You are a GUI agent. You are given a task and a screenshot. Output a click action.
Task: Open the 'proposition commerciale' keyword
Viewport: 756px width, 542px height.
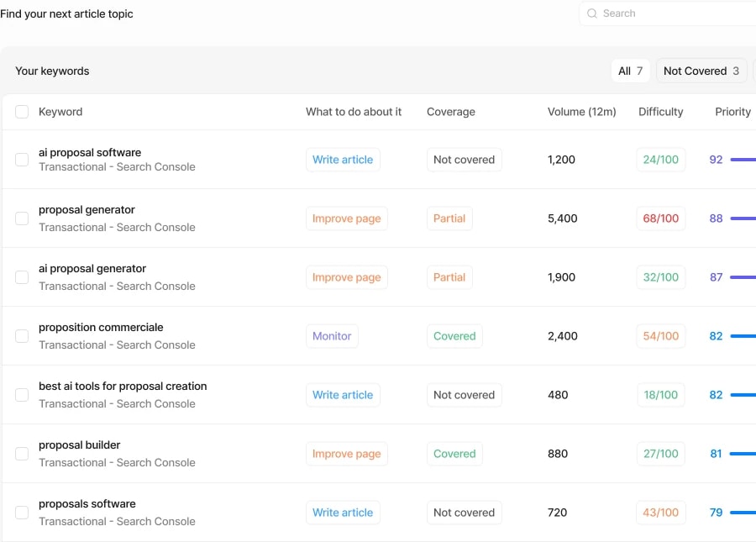pos(101,328)
